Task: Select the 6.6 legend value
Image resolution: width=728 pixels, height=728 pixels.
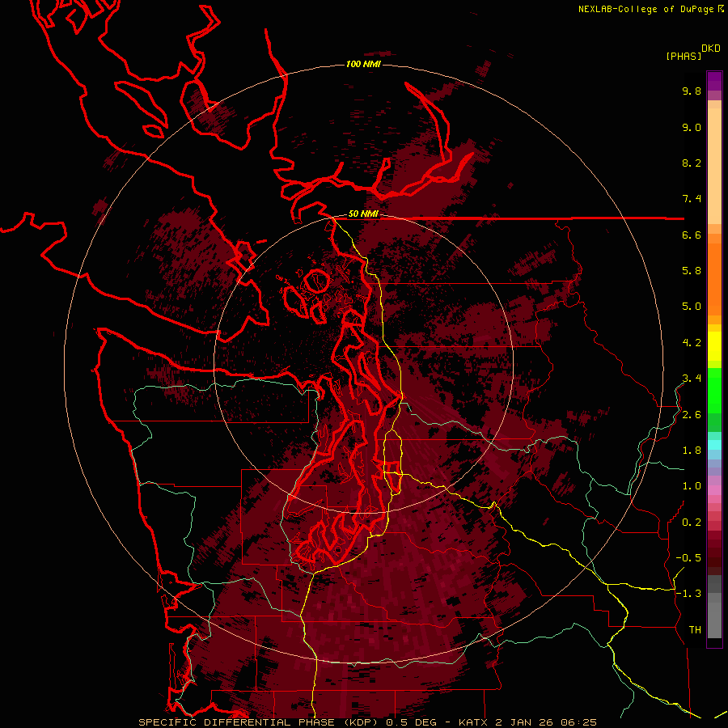Action: pos(692,235)
